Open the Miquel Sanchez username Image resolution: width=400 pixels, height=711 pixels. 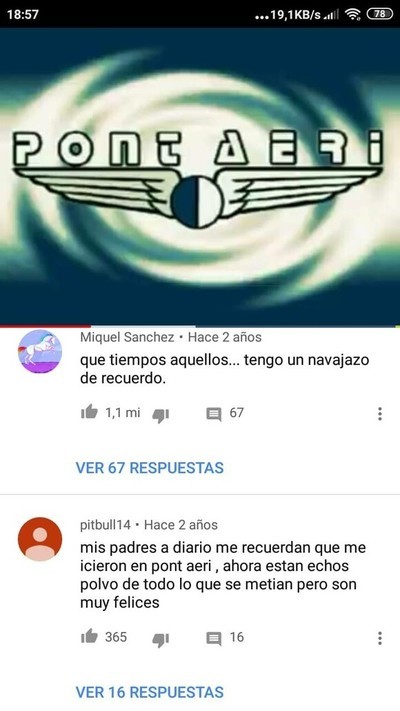(127, 337)
